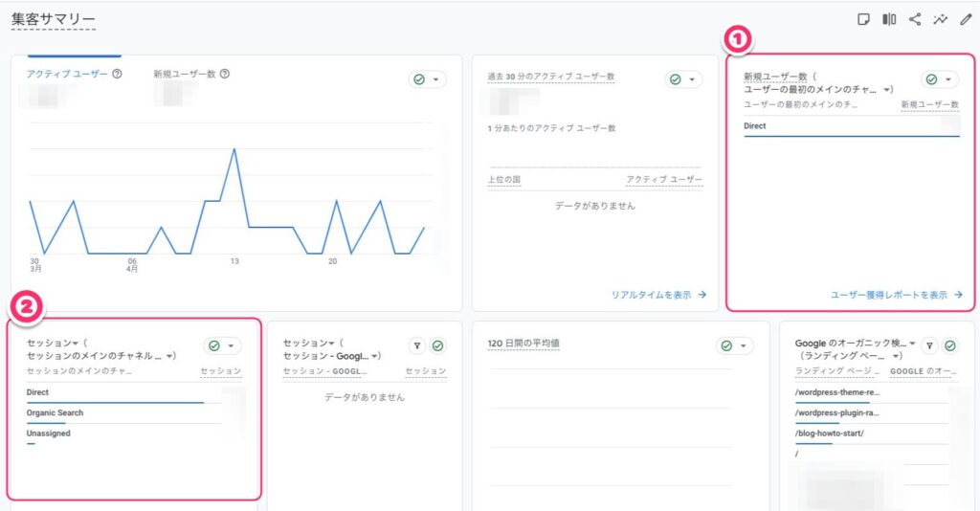The height and width of the screenshot is (511, 980).
Task: Open data quality dropdown on line chart card
Action: click(427, 79)
